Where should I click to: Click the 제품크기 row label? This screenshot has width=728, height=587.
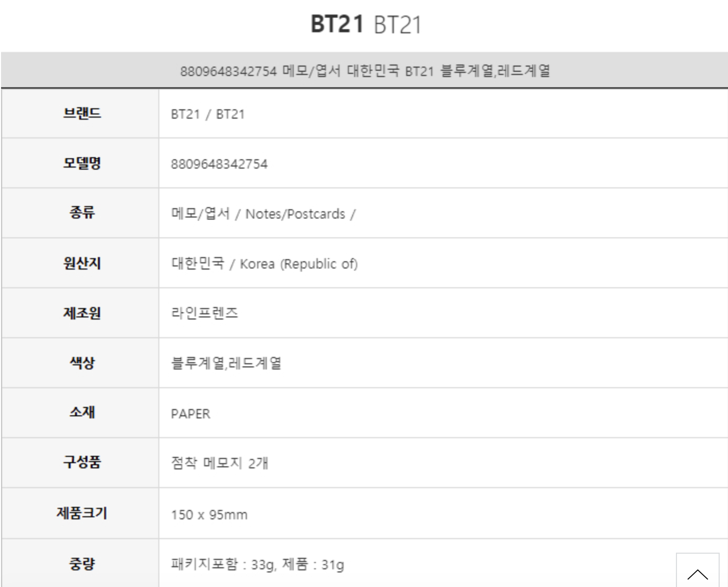82,513
